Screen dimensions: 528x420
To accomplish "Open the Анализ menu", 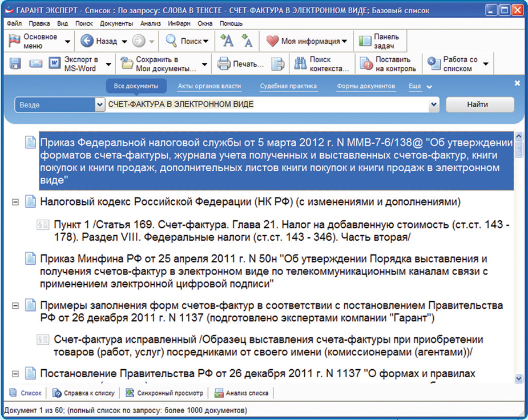I will (x=150, y=23).
